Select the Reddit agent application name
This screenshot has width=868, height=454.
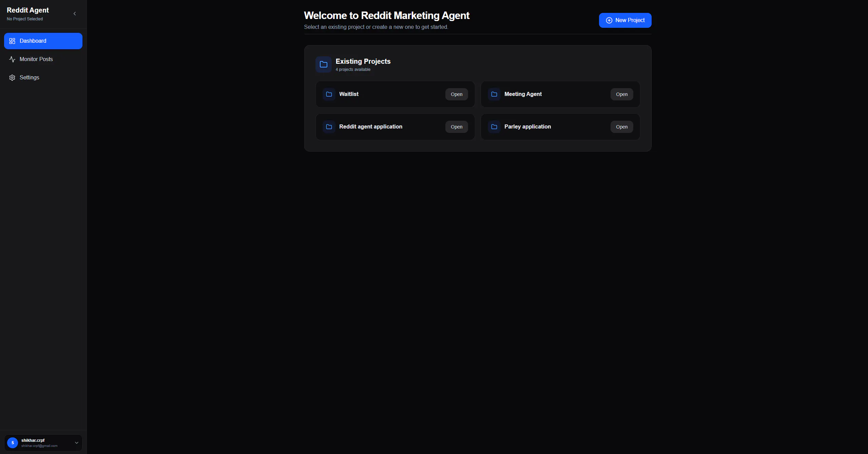tap(370, 127)
